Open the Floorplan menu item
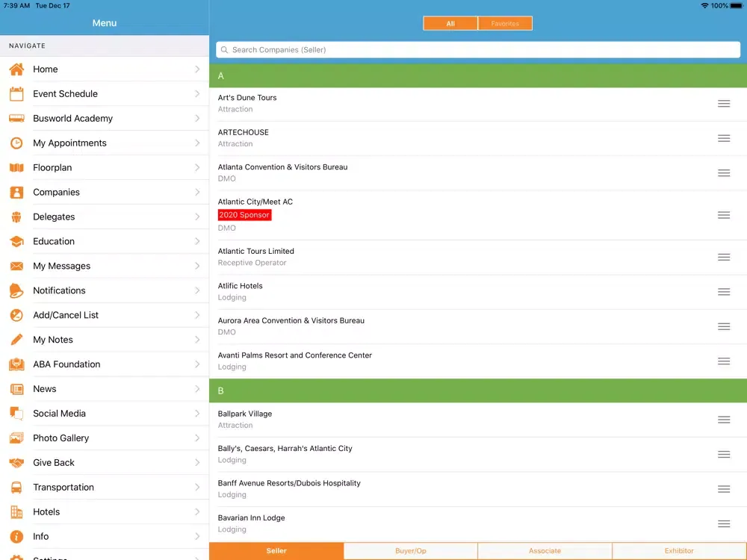Image resolution: width=747 pixels, height=560 pixels. (105, 167)
